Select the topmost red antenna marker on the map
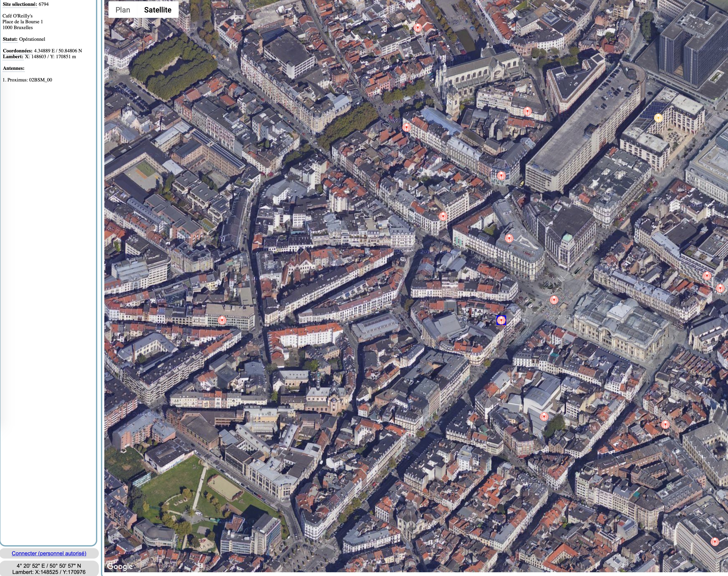Screen dimensions: 728x576 tap(418, 28)
